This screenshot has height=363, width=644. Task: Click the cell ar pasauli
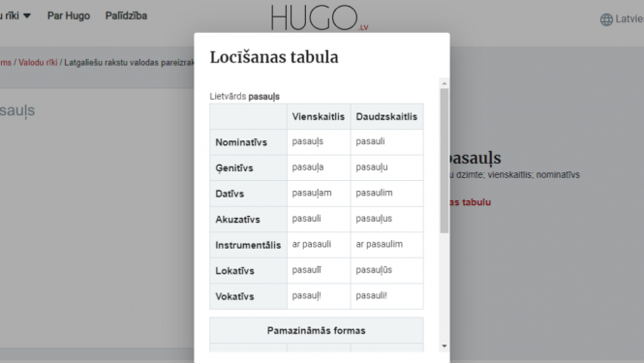click(x=319, y=245)
